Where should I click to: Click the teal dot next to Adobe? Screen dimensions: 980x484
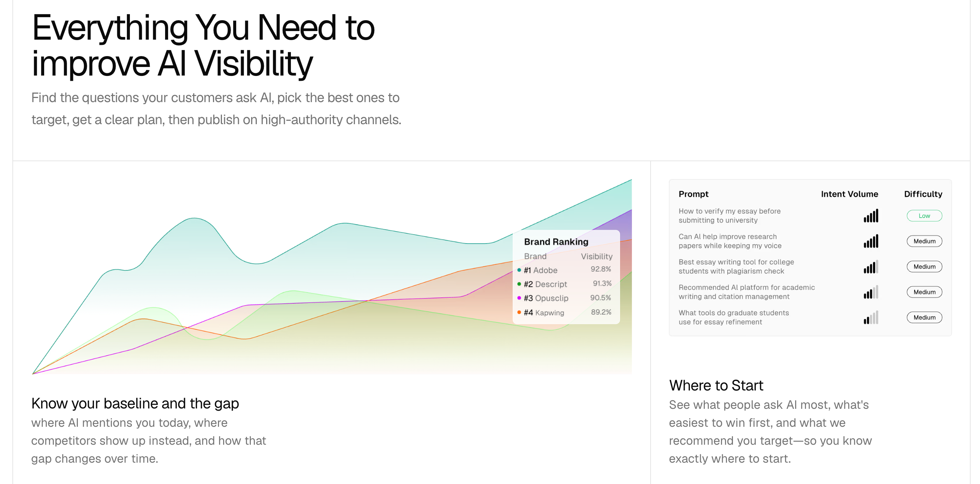coord(519,270)
